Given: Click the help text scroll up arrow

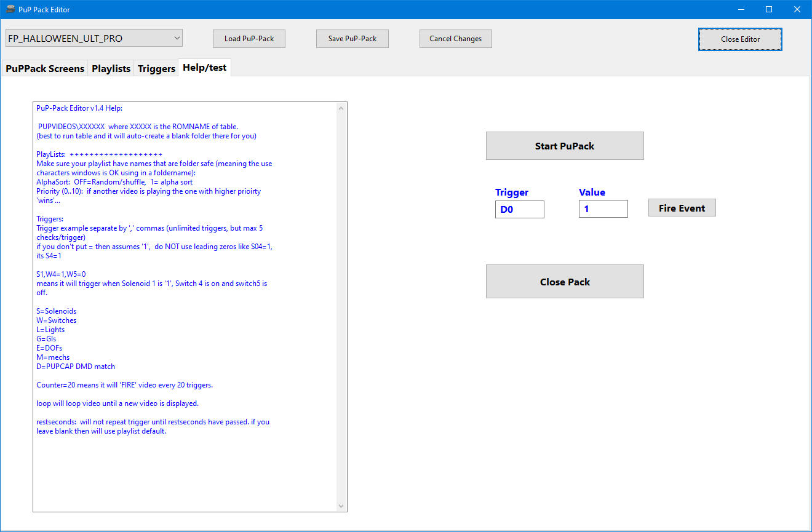Looking at the screenshot, I should [x=342, y=108].
